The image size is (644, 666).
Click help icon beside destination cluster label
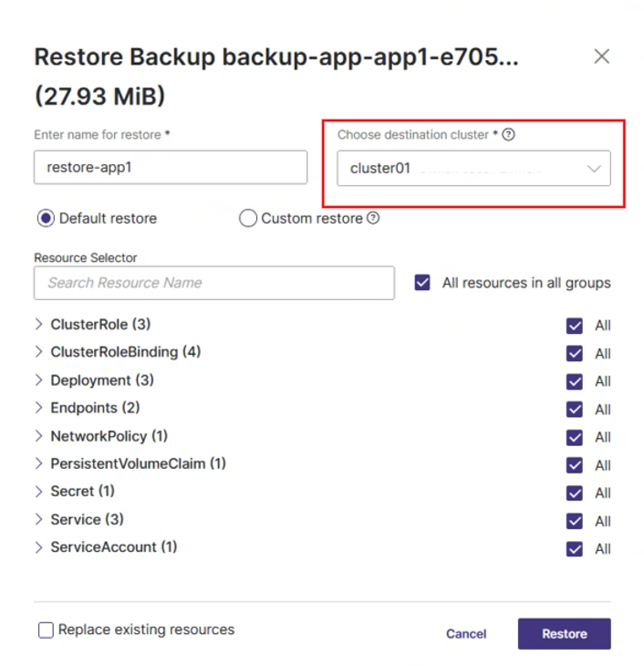pos(509,135)
